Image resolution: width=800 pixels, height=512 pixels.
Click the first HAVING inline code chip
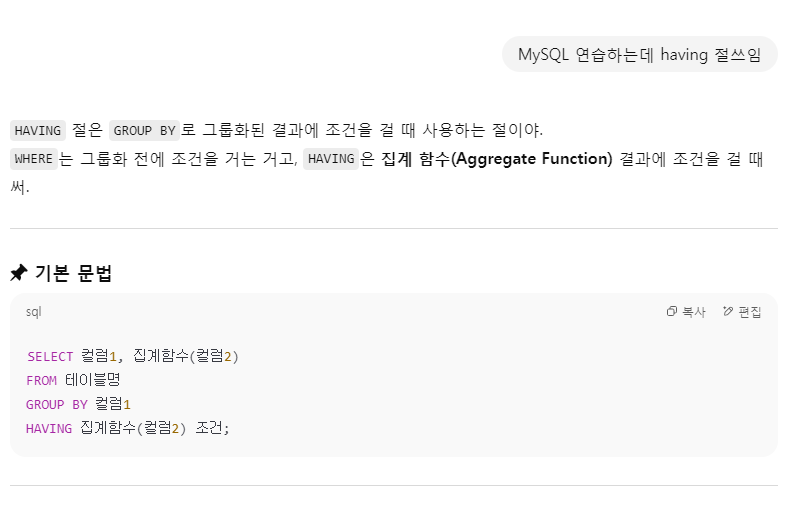(x=38, y=131)
